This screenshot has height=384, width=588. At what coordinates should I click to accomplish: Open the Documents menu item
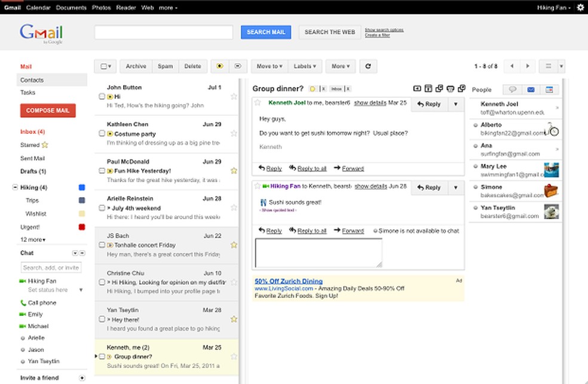click(71, 7)
